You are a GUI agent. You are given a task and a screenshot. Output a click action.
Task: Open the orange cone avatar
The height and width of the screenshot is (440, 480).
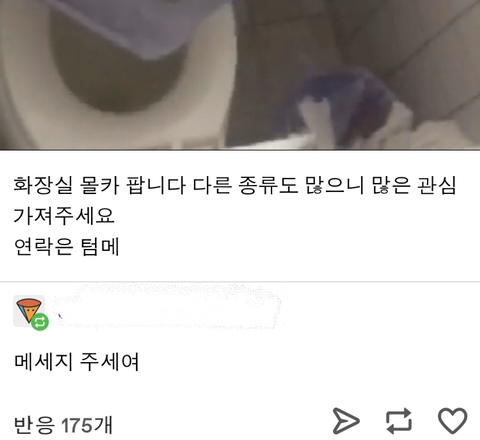(29, 311)
